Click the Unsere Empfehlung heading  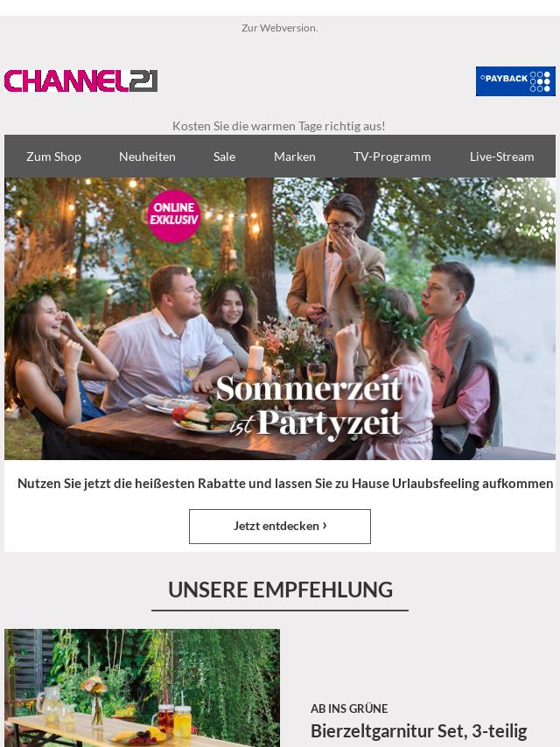point(280,590)
